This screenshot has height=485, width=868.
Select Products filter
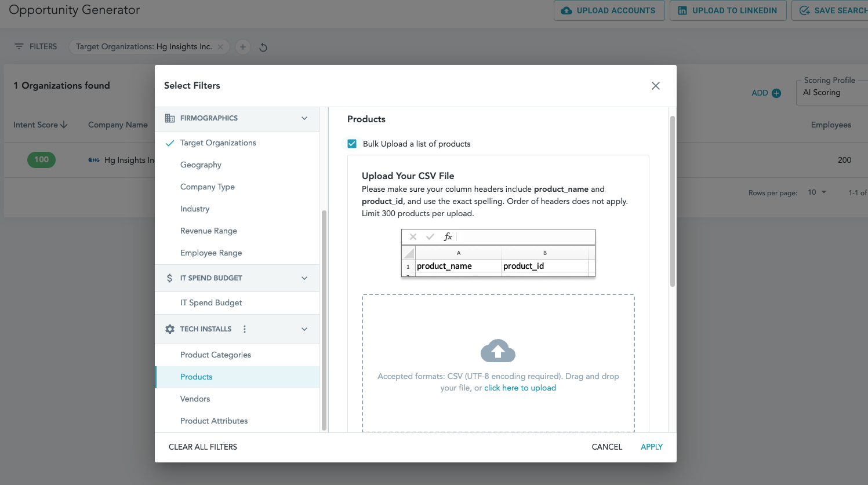(x=238, y=377)
